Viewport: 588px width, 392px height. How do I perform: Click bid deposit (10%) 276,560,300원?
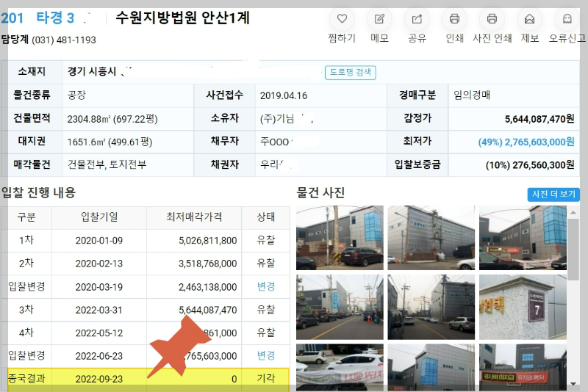[530, 165]
